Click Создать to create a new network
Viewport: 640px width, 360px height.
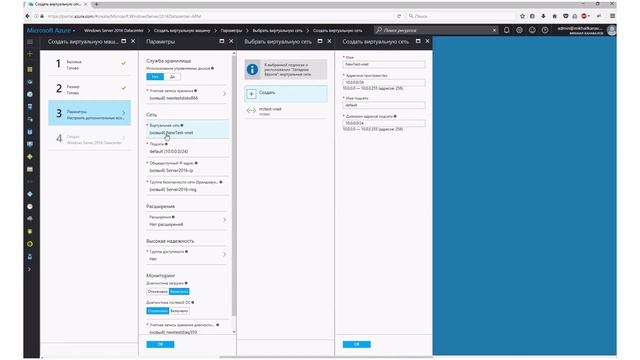(x=286, y=93)
